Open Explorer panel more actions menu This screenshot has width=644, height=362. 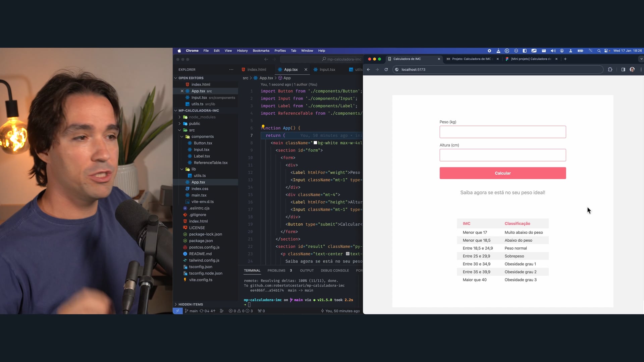tap(231, 70)
